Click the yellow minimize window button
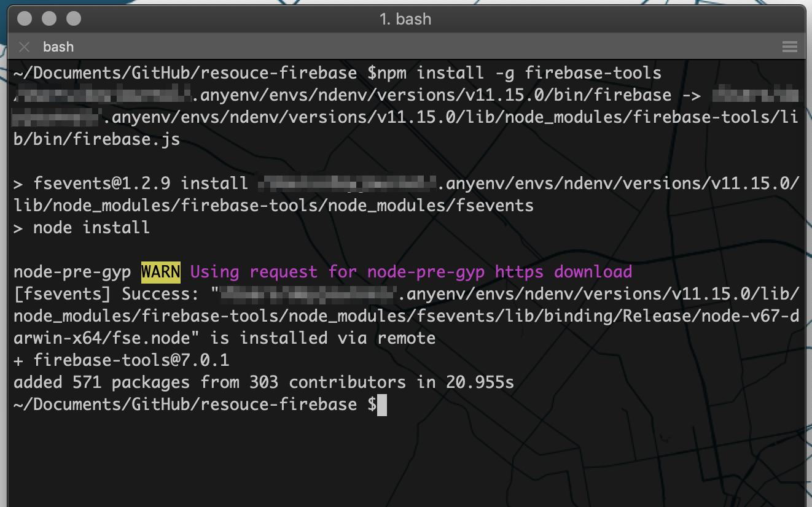Image resolution: width=812 pixels, height=507 pixels. tap(49, 19)
